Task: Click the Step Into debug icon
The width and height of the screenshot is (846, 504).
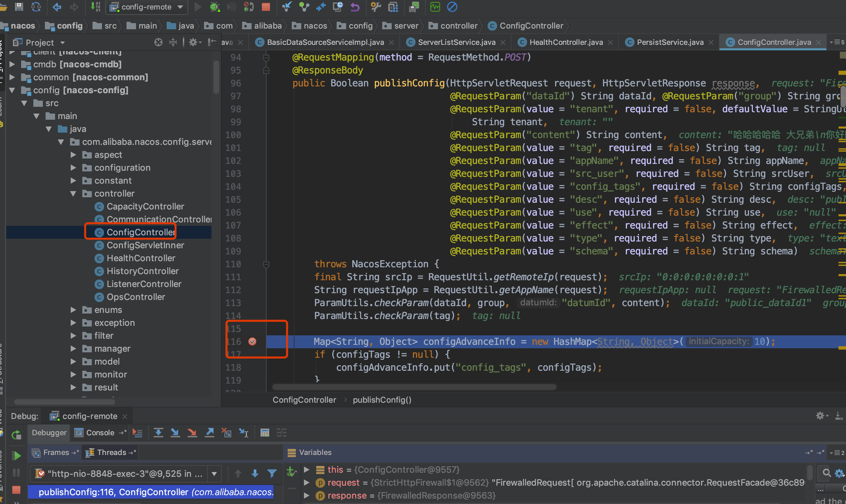Action: pos(175,433)
